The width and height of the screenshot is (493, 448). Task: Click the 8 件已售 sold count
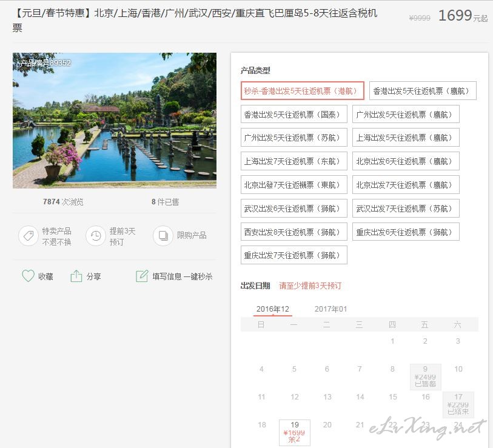point(166,201)
